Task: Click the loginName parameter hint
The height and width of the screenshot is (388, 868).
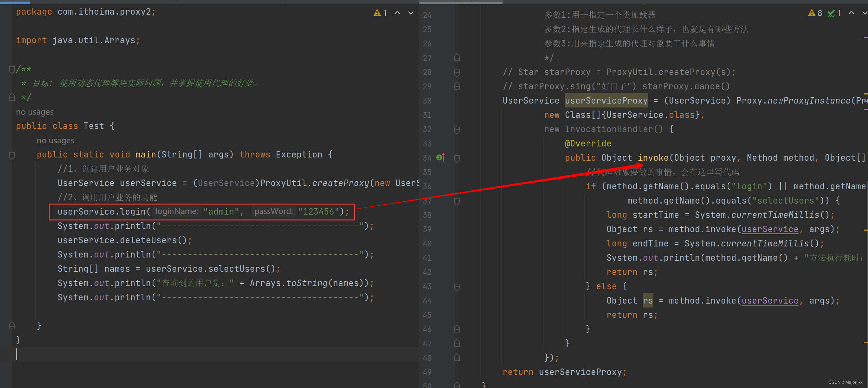Action: pos(177,211)
